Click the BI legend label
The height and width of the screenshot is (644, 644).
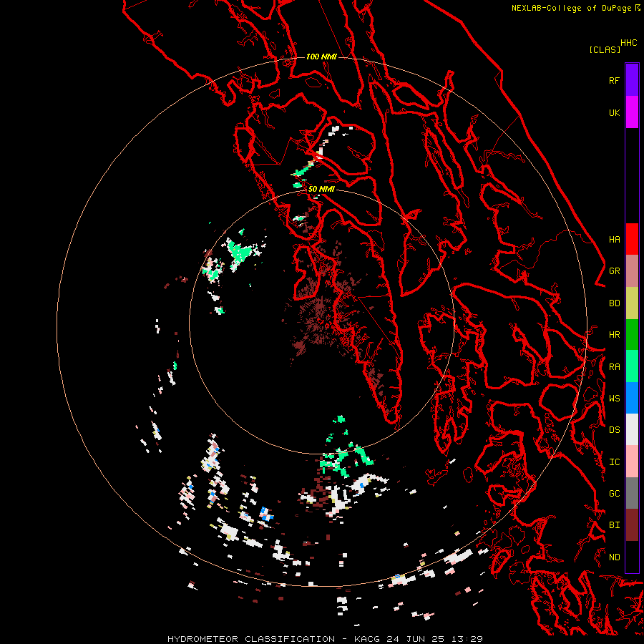click(614, 525)
